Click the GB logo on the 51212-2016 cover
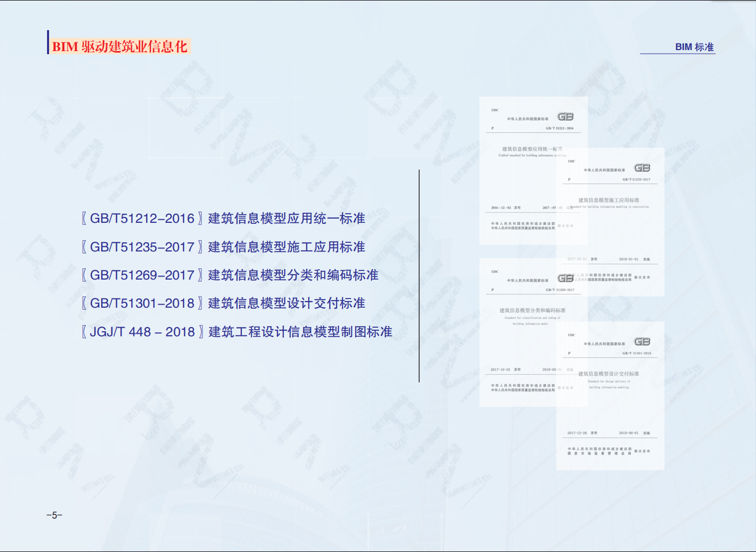 [x=565, y=117]
